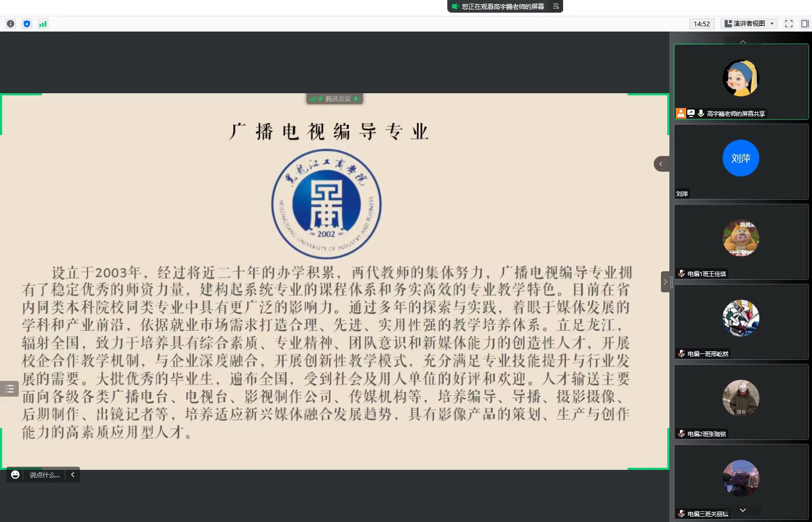
Task: Collapse the chat bar with its arrow
Action: pyautogui.click(x=73, y=475)
